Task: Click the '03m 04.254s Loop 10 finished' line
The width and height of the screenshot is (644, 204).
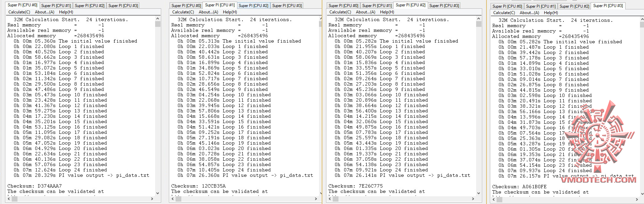Action: (224, 95)
